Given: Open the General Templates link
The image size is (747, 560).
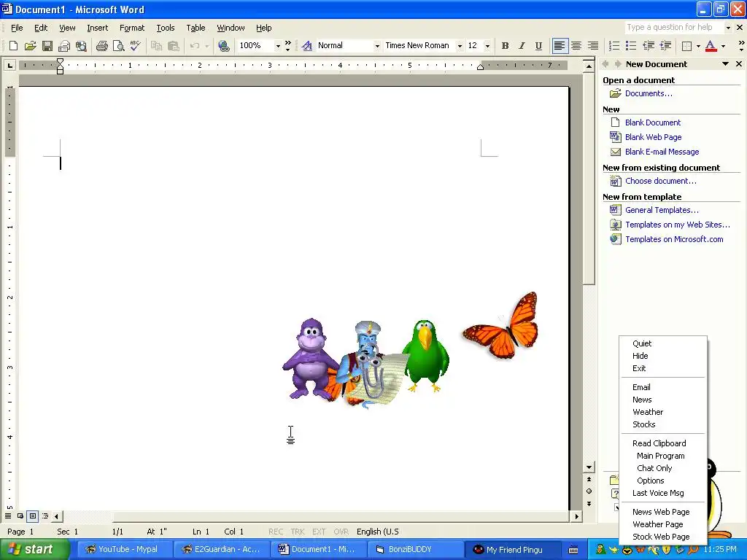Looking at the screenshot, I should click(x=662, y=210).
